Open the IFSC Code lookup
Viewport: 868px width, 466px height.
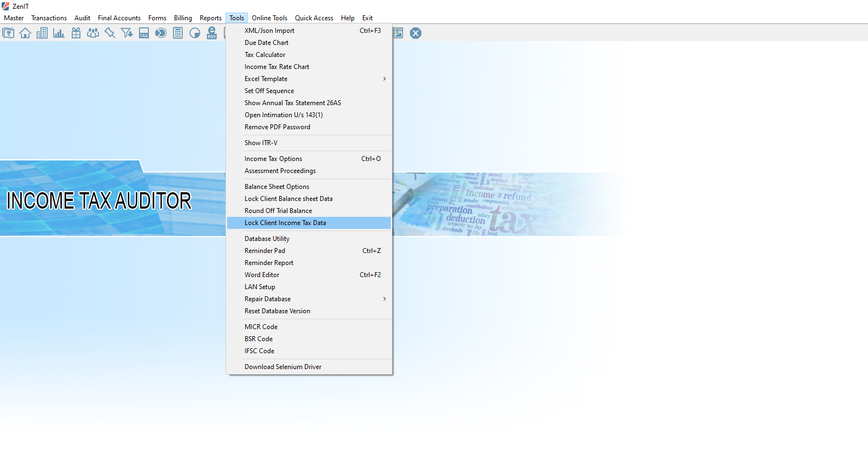309,351
